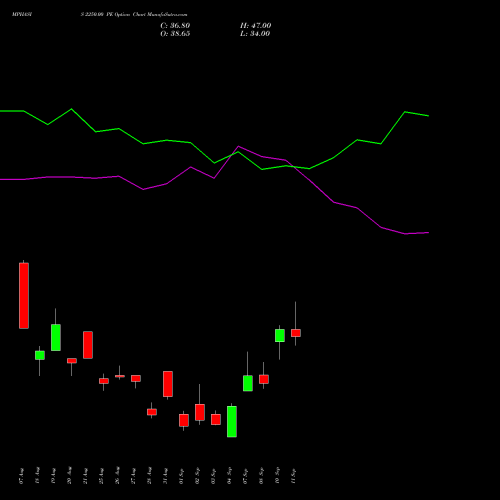The width and height of the screenshot is (500, 500).
Task: Select the '31 Aug' date label
Action: tap(165, 476)
